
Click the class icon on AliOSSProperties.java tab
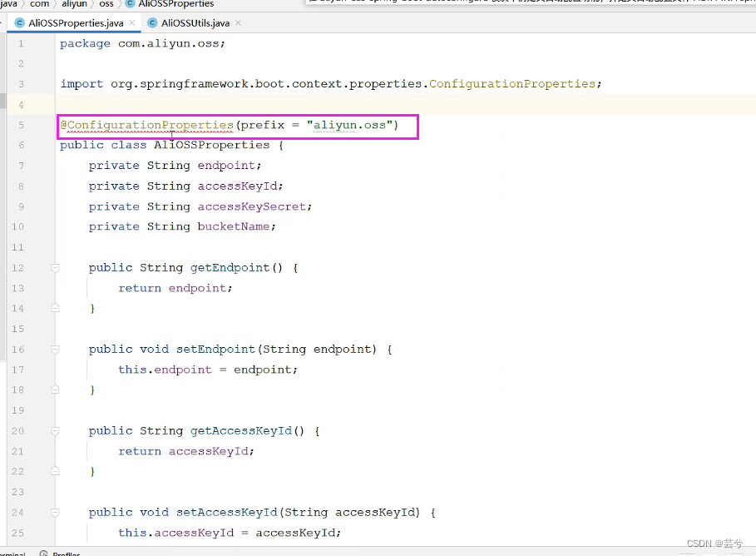tap(20, 22)
